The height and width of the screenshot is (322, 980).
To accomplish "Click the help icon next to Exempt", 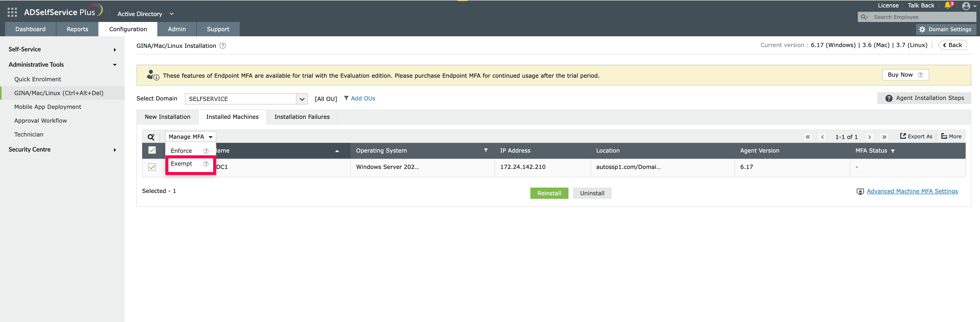I will (206, 164).
